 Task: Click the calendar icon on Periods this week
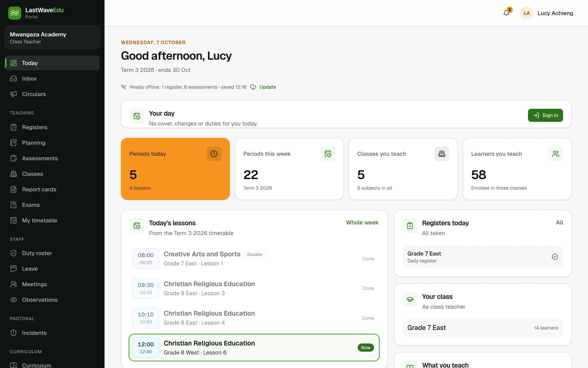click(x=328, y=154)
